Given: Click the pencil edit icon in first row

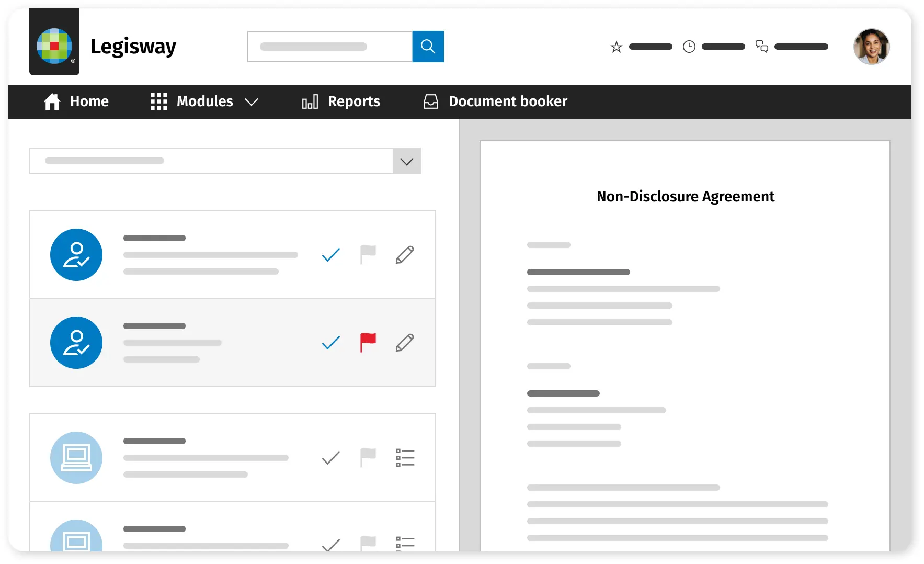Looking at the screenshot, I should (x=404, y=255).
